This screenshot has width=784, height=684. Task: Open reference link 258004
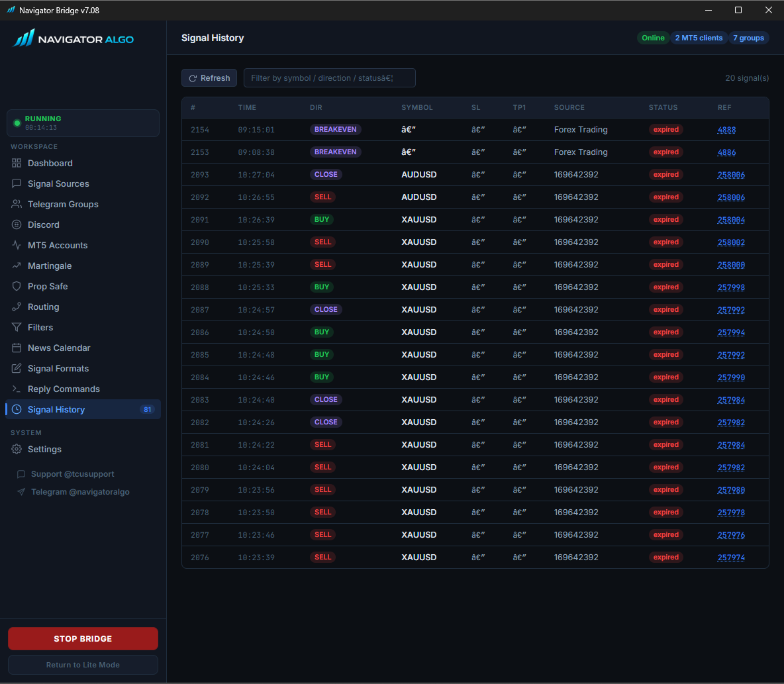731,219
